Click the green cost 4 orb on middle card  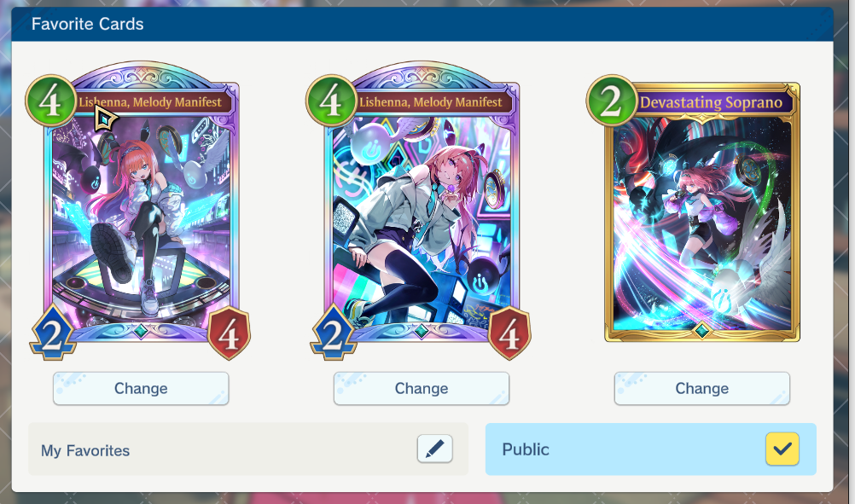[332, 101]
